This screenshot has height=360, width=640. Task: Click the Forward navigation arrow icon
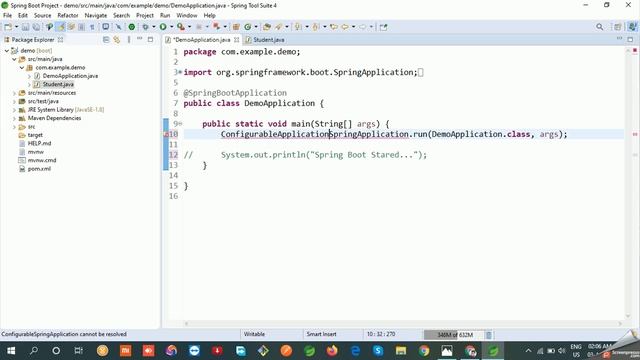pyautogui.click(x=362, y=27)
